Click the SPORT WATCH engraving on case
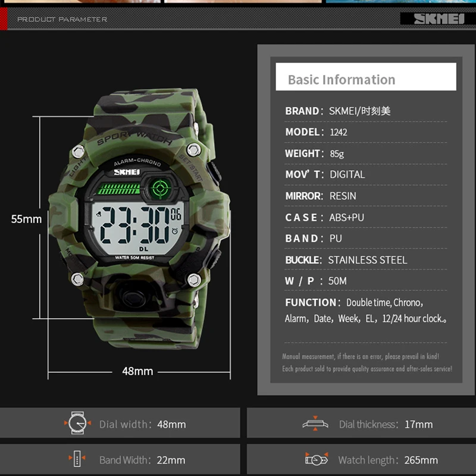This screenshot has width=476, height=476. coord(134,137)
